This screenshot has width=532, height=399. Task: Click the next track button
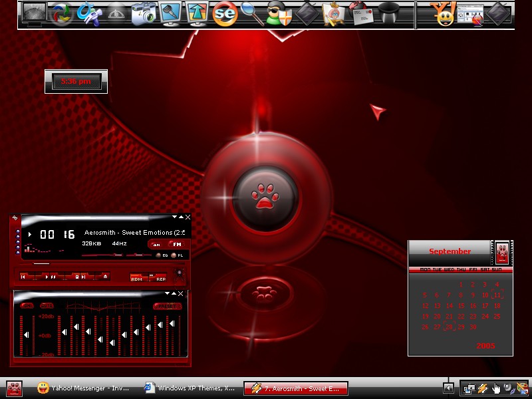coord(83,277)
